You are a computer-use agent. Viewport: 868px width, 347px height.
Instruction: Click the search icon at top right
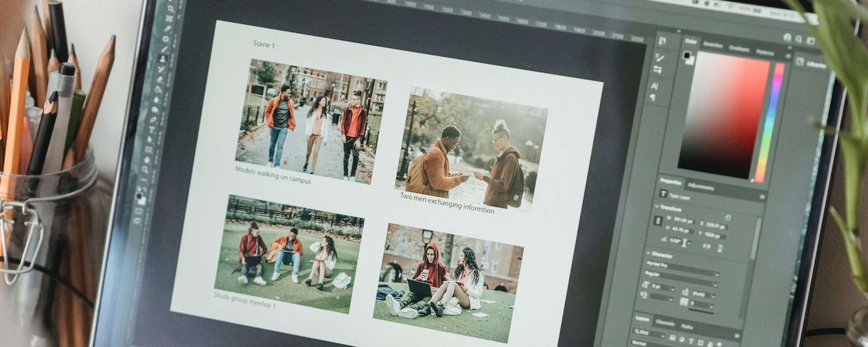coord(799,39)
